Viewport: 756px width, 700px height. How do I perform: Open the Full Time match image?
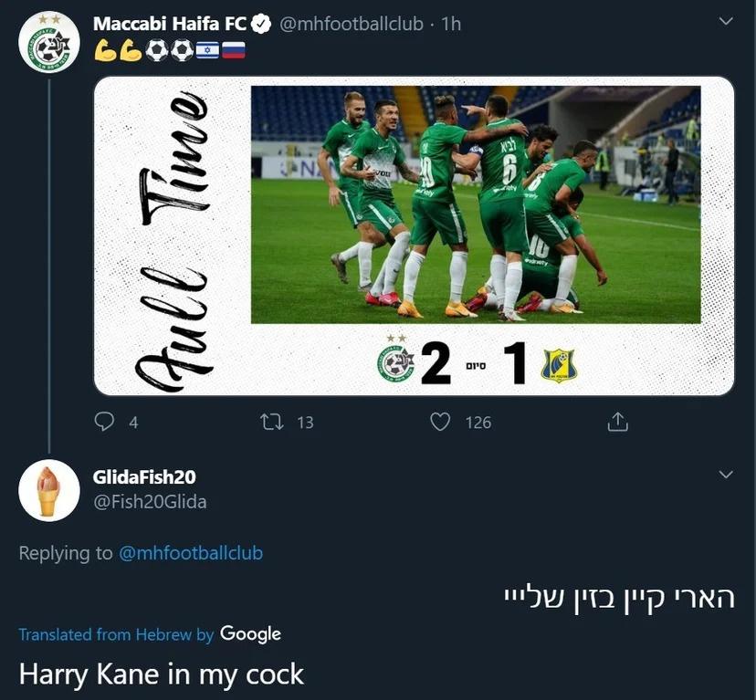414,235
